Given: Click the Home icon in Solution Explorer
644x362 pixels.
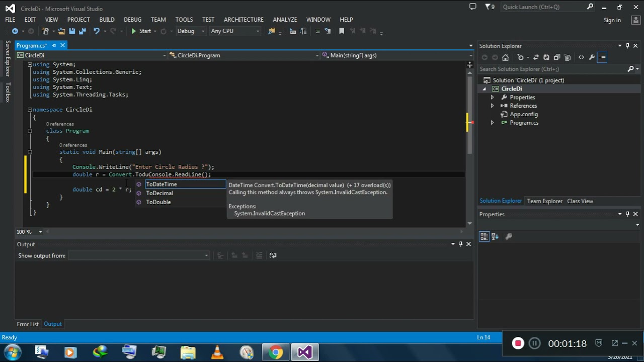Looking at the screenshot, I should [x=505, y=57].
